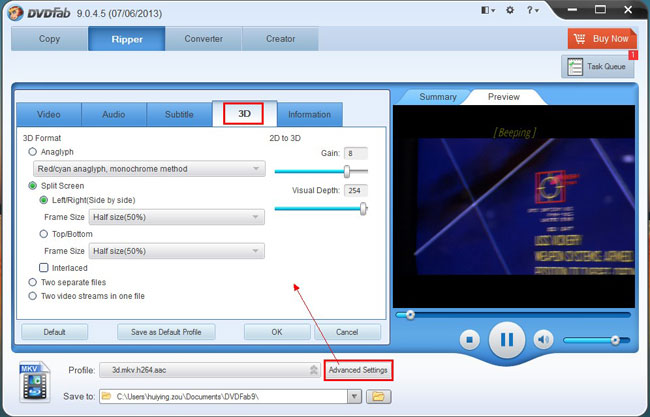
Task: Open the Save to path dropdown arrow
Action: 354,397
